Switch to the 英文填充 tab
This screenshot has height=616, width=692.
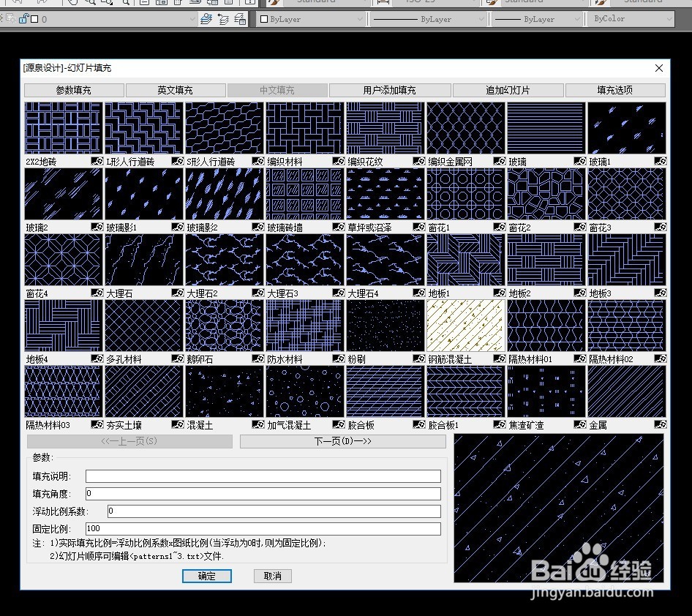176,90
